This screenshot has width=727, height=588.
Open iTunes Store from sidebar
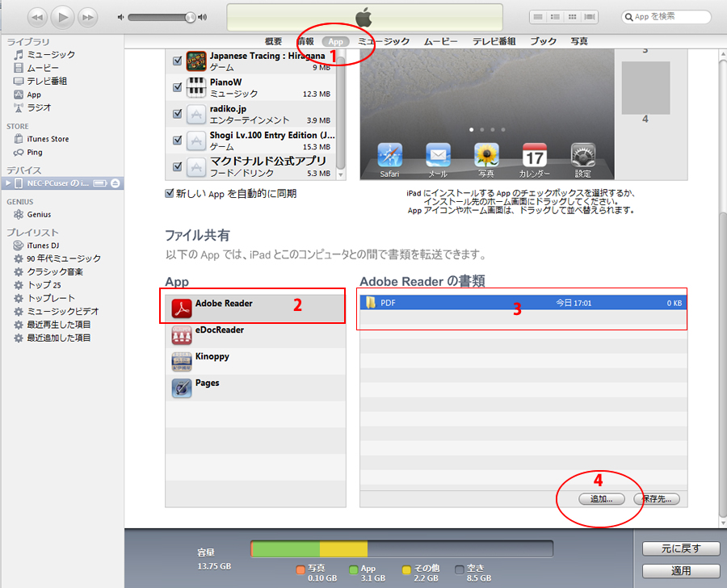coord(41,139)
